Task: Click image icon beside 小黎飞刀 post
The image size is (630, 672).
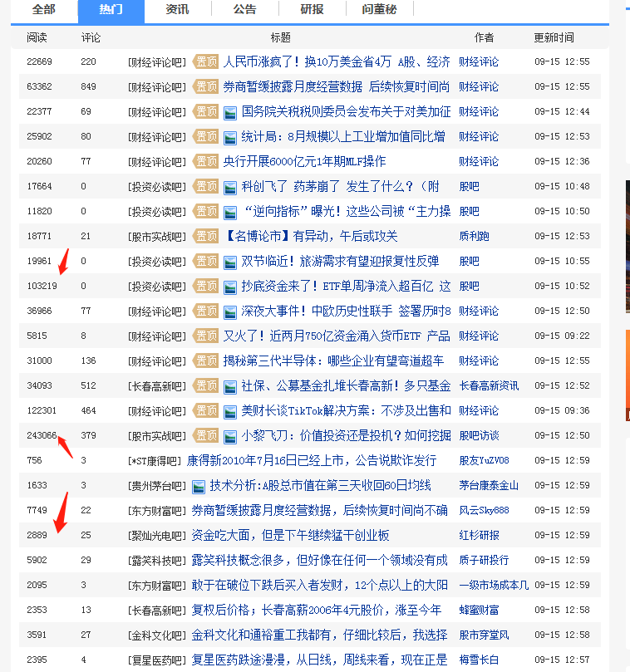Action: [x=230, y=437]
